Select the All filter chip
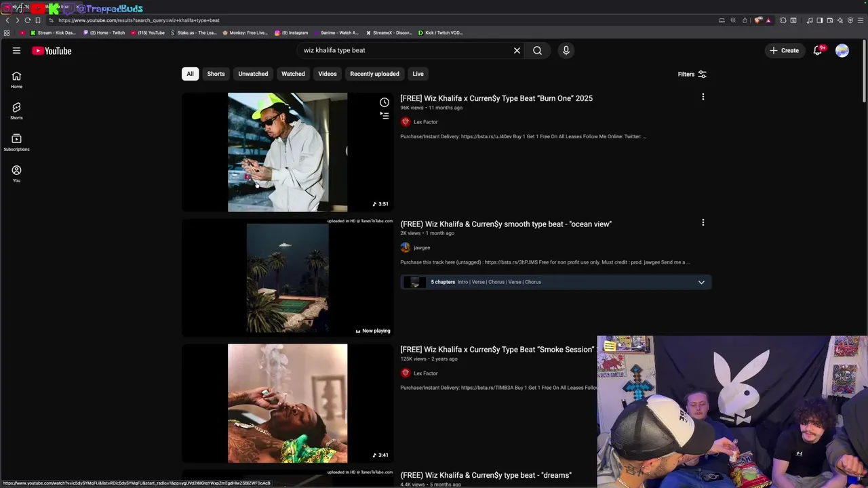Image resolution: width=868 pixels, height=488 pixels. click(190, 74)
